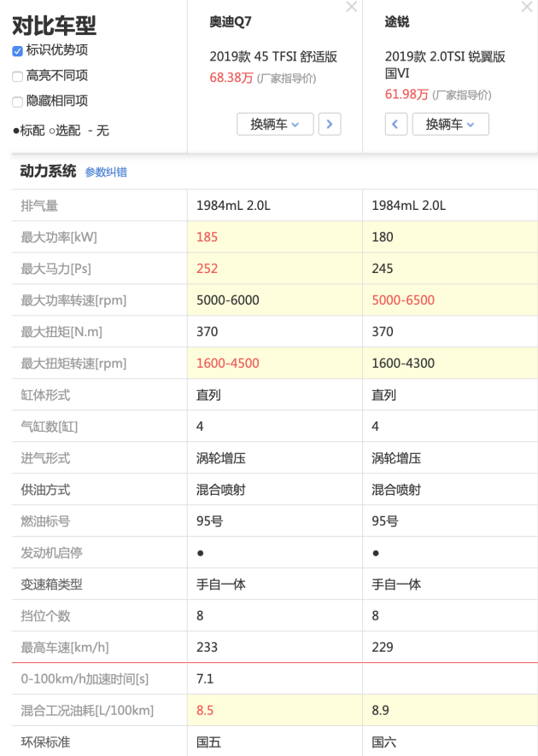Click 最大功率转速[rpm] row label
The height and width of the screenshot is (756, 538).
pyautogui.click(x=73, y=299)
